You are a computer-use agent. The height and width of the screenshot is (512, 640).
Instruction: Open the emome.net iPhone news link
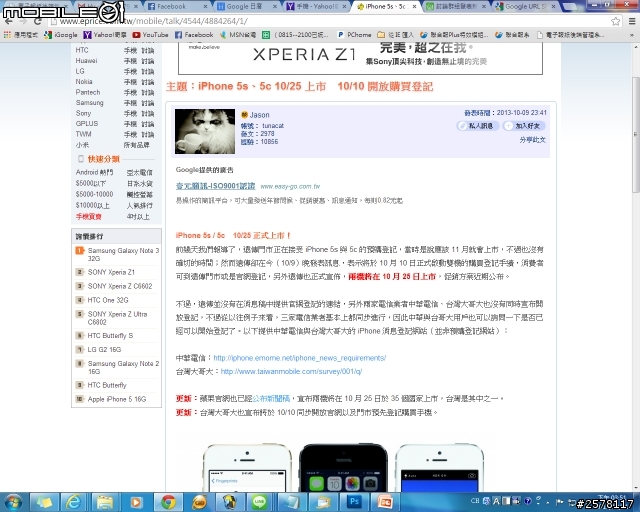pyautogui.click(x=300, y=358)
